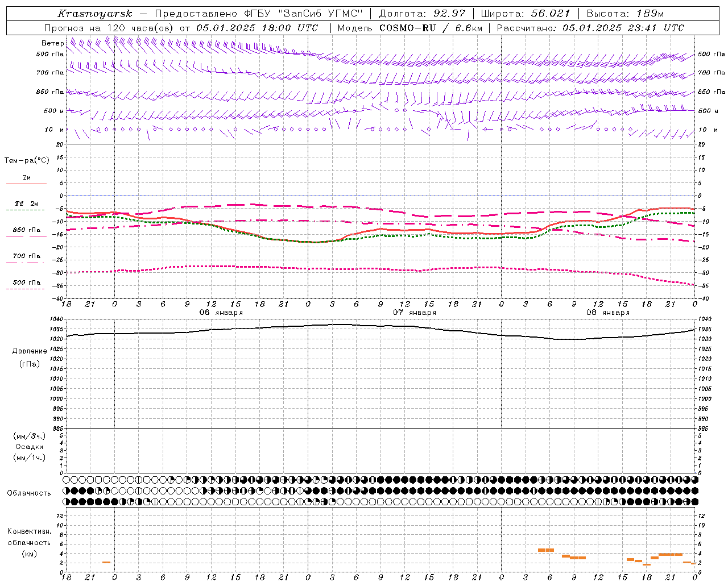Click the "Широта: 56.021" header value

pyautogui.click(x=525, y=14)
